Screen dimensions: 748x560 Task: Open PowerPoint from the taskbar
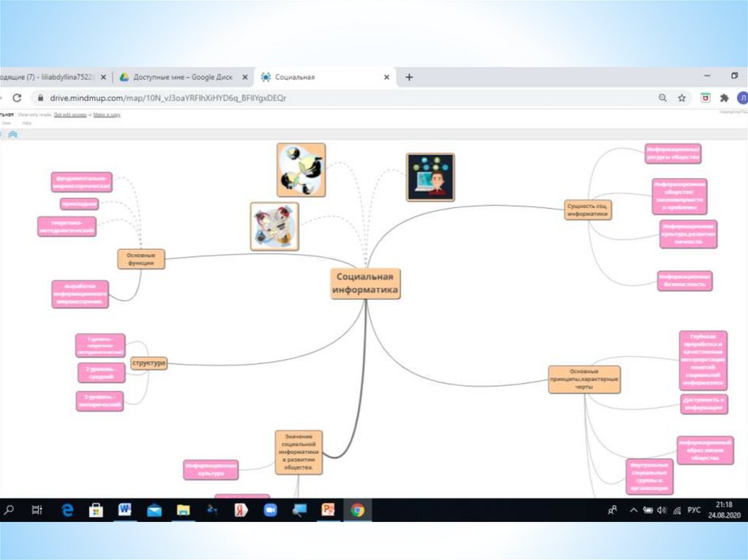[x=328, y=510]
